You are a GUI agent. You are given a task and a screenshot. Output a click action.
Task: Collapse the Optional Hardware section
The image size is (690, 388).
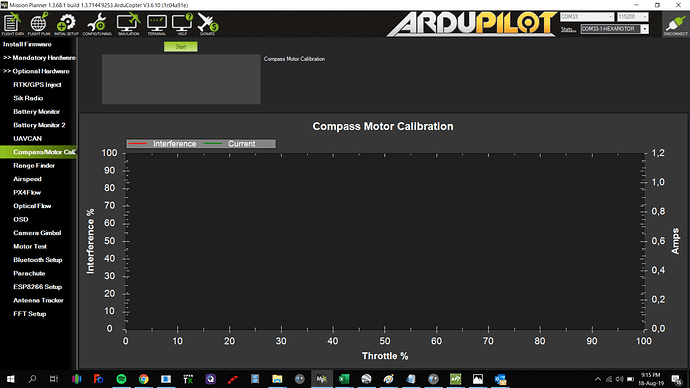[36, 71]
